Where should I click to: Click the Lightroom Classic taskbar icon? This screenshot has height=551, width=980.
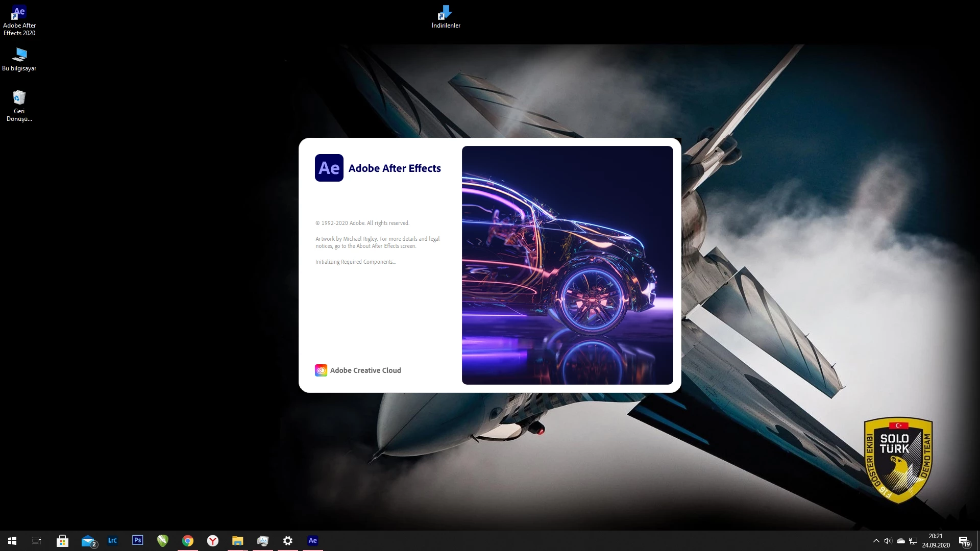coord(112,540)
